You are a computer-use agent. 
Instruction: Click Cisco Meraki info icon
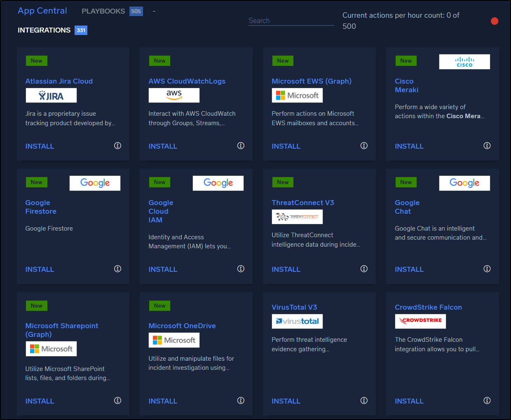click(487, 145)
